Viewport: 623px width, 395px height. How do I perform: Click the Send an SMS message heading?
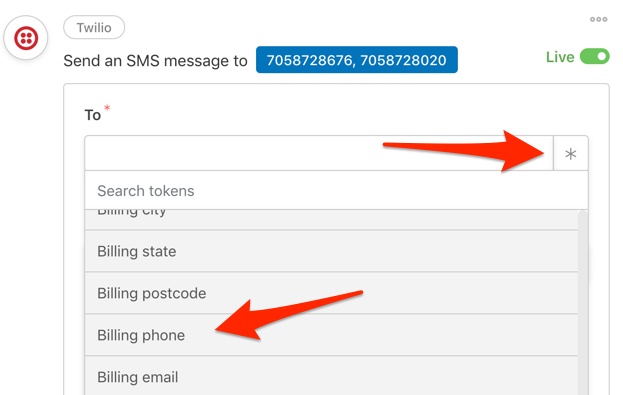click(155, 61)
